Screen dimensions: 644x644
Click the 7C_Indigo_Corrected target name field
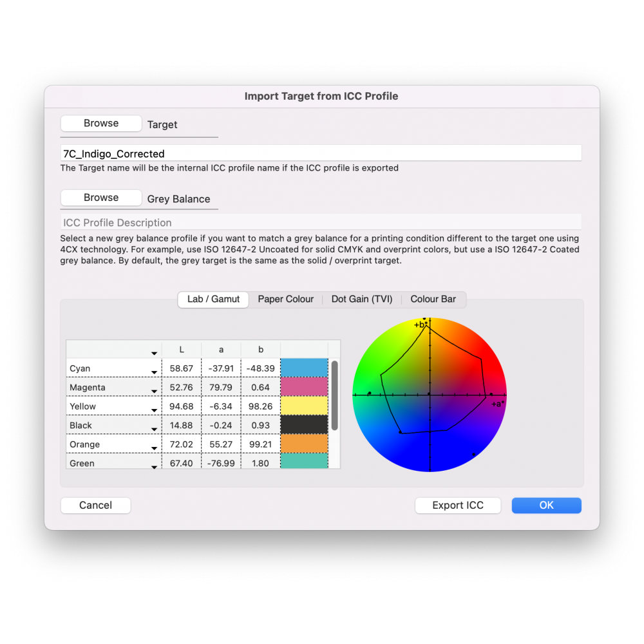321,153
